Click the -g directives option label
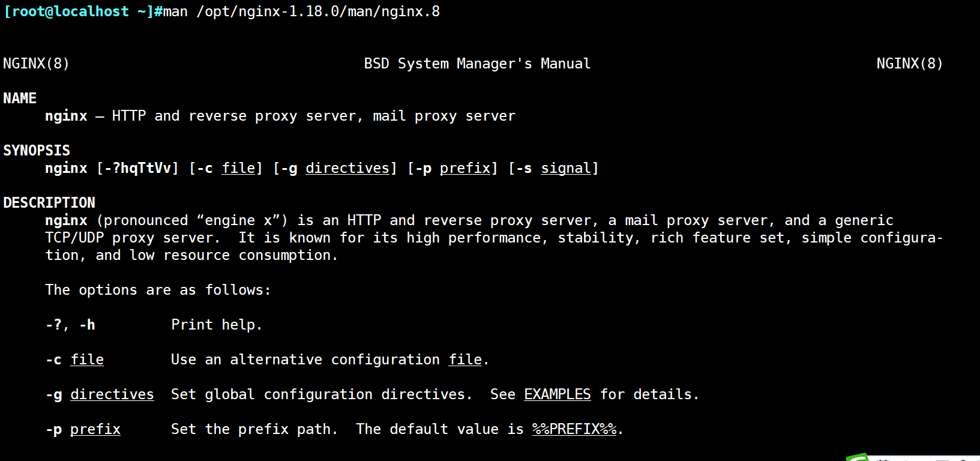This screenshot has height=461, width=980. tap(100, 394)
